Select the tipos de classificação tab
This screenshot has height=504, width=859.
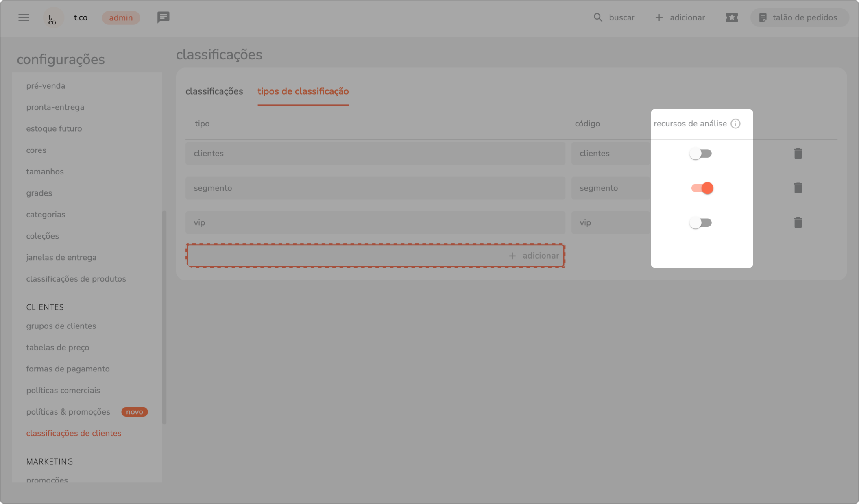[x=303, y=91]
